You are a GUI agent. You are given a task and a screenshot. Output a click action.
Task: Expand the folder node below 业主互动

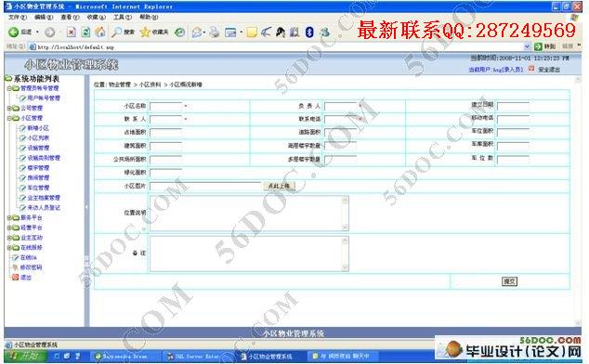click(8, 248)
